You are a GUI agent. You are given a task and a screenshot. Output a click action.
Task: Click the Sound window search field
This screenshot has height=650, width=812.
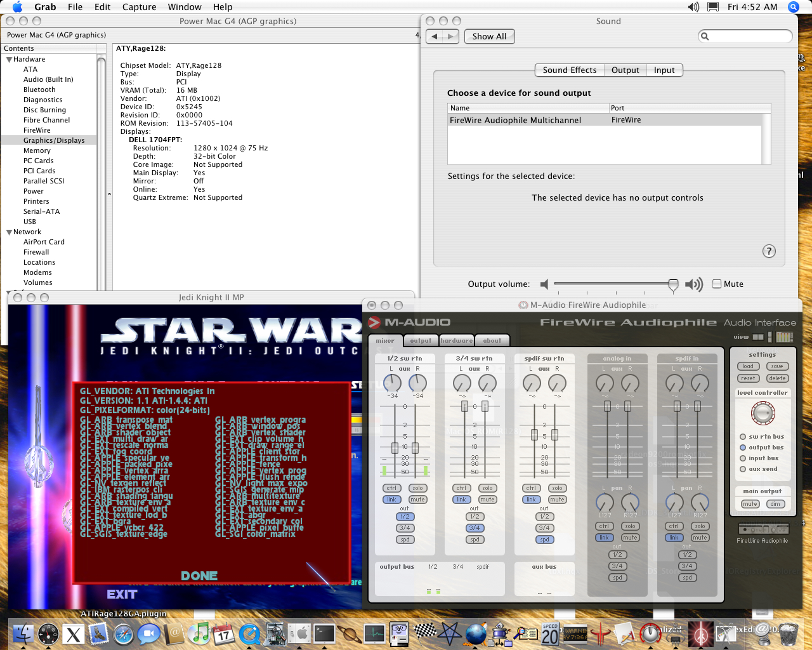pos(745,36)
